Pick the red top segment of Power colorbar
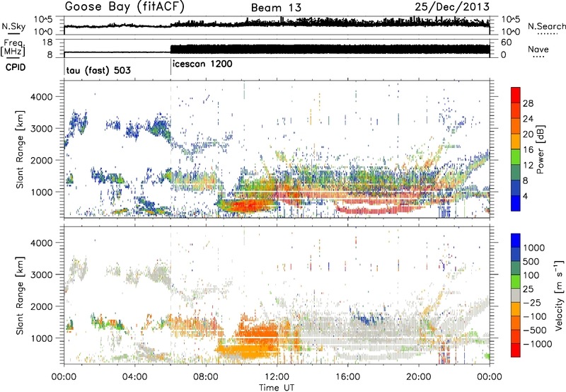Screen dimensions: 566x392 tap(516, 95)
